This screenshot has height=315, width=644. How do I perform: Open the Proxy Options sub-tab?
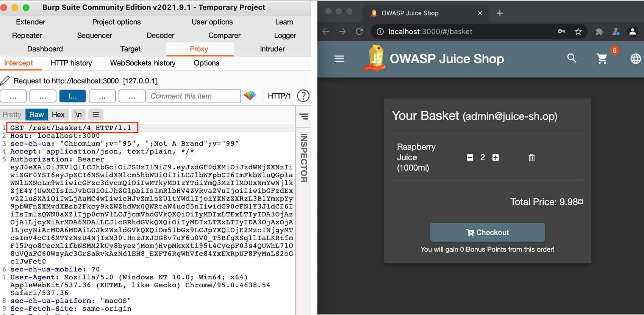pos(206,63)
